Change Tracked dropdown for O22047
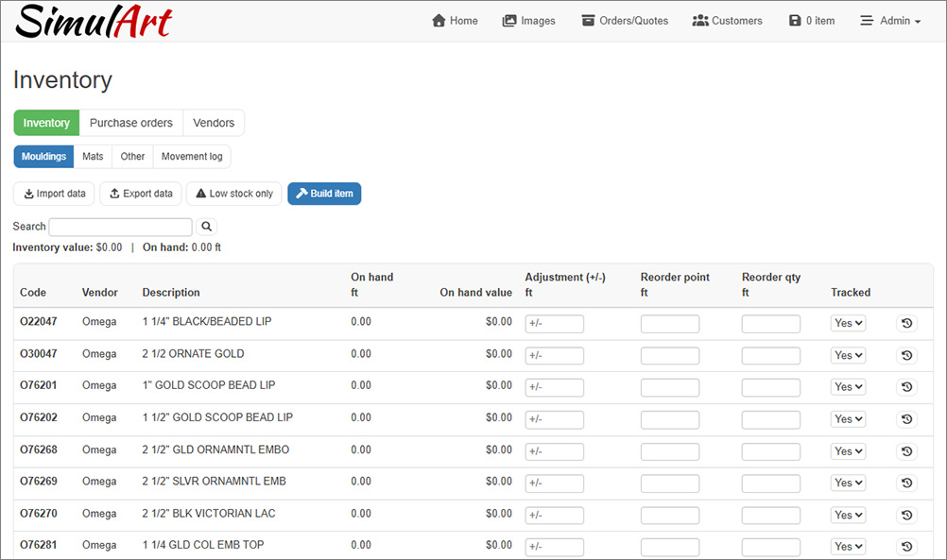 (x=848, y=324)
